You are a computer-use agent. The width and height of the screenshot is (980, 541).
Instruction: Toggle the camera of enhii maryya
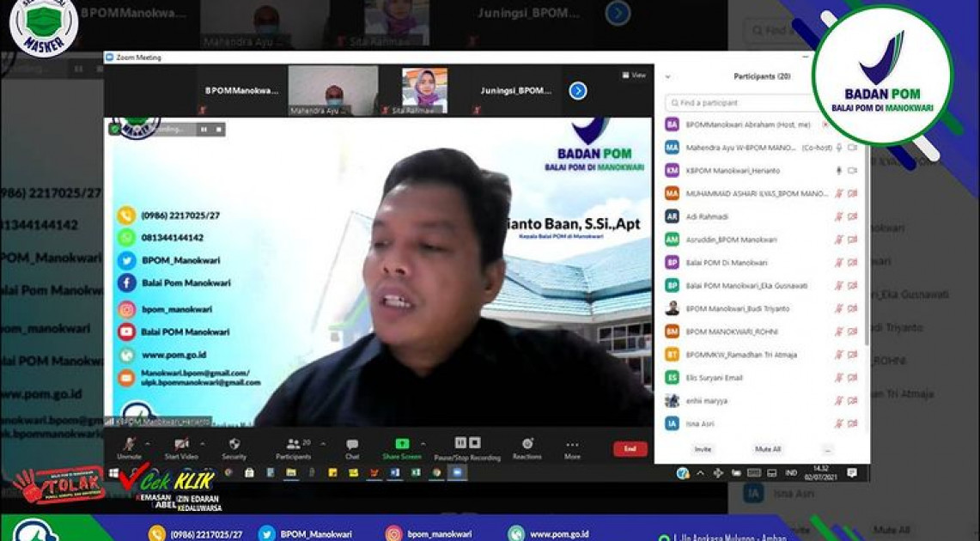click(853, 401)
